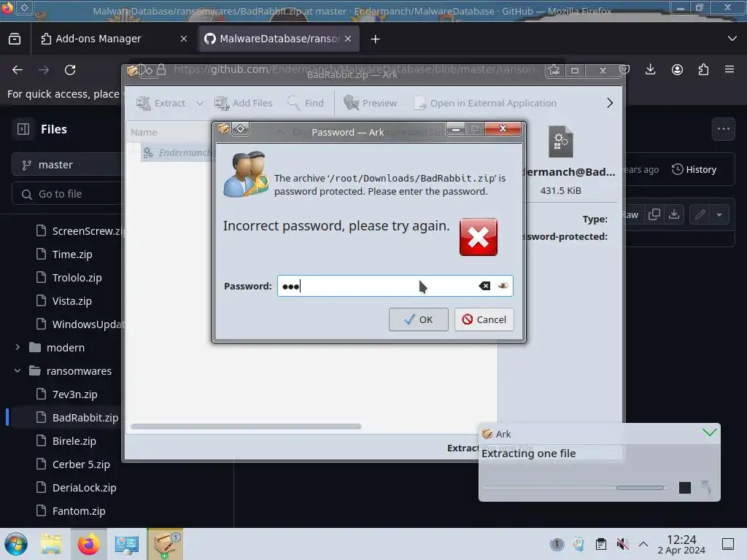The image size is (747, 560).
Task: List all tabs dropdown in Firefox
Action: [x=732, y=39]
